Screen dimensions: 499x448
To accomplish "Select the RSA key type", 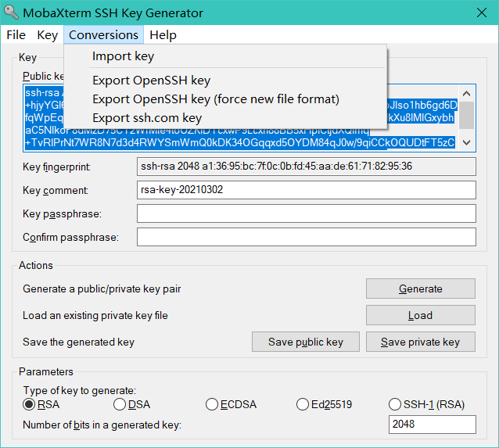I will tap(30, 404).
